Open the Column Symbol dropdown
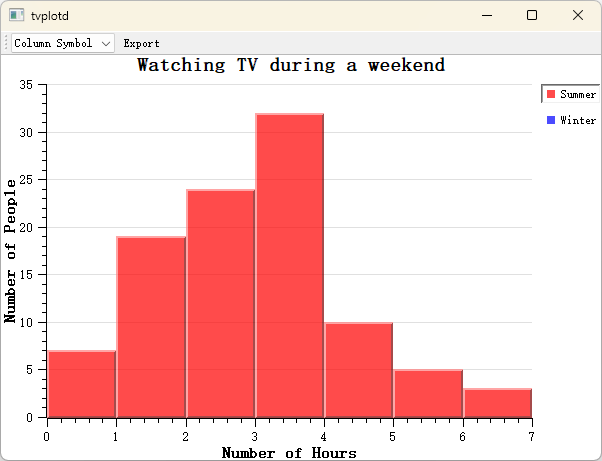This screenshot has width=602, height=461. [63, 43]
